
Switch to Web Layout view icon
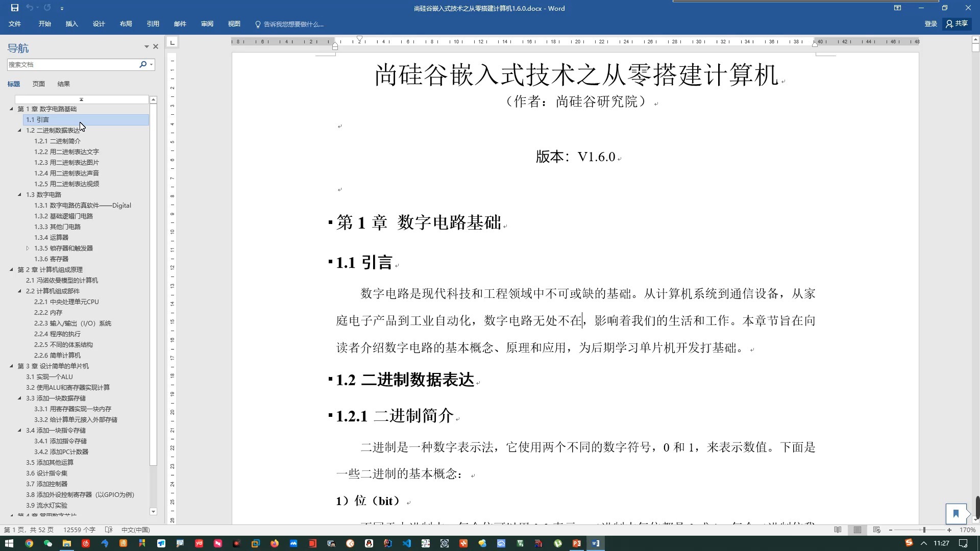877,530
